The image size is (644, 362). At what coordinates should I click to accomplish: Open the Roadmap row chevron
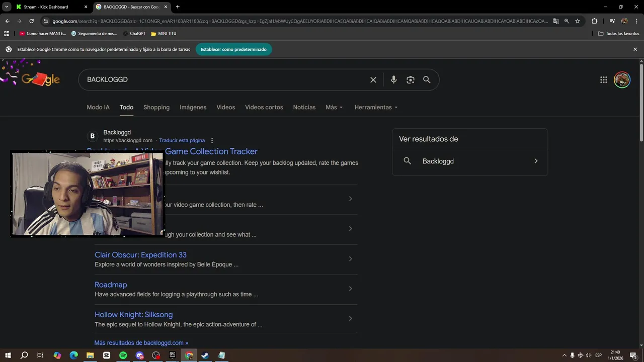tap(350, 289)
